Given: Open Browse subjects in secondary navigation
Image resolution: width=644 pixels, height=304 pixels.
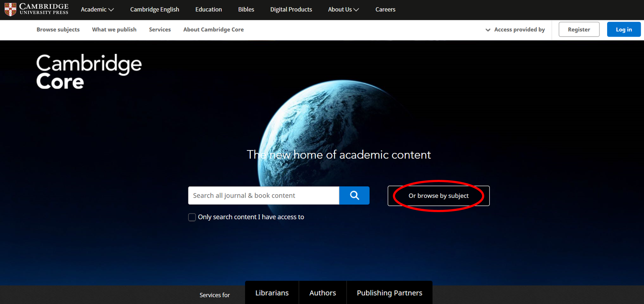Looking at the screenshot, I should tap(58, 30).
